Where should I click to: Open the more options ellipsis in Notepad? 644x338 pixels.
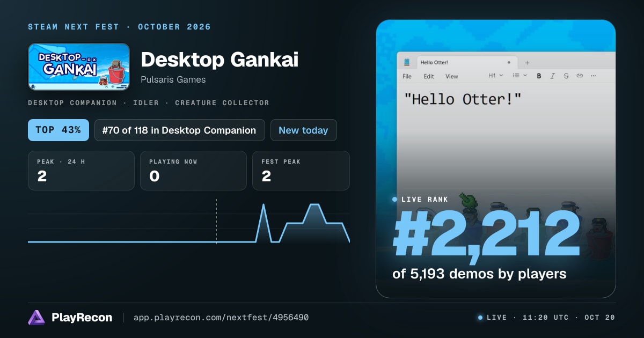593,76
